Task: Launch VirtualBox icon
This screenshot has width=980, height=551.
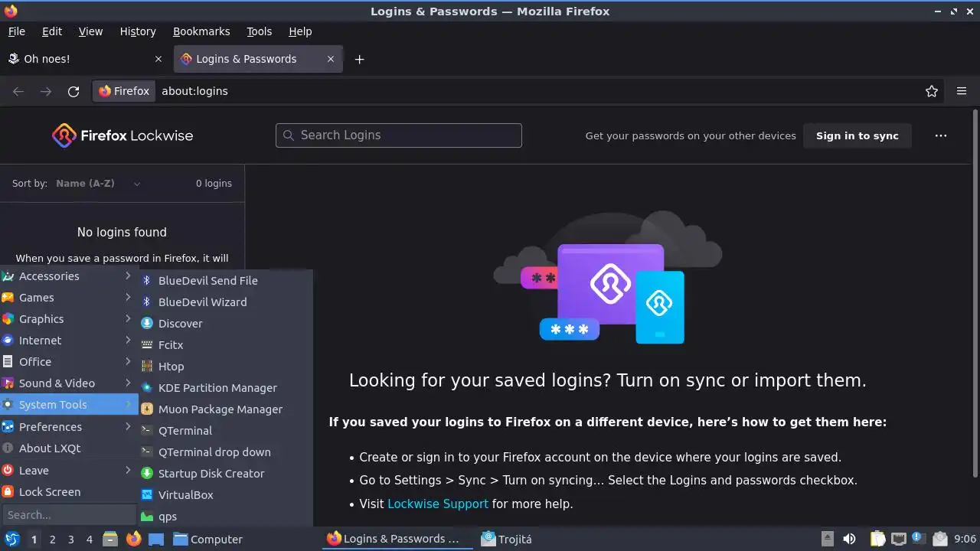Action: coord(147,495)
